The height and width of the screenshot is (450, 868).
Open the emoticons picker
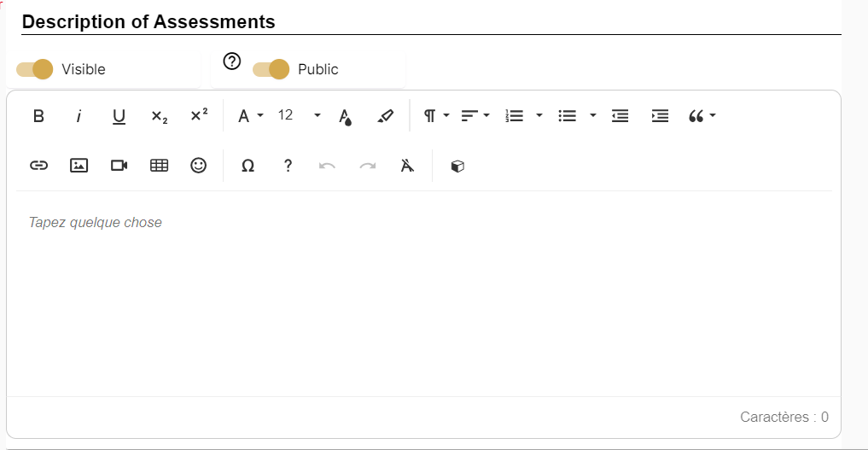199,166
